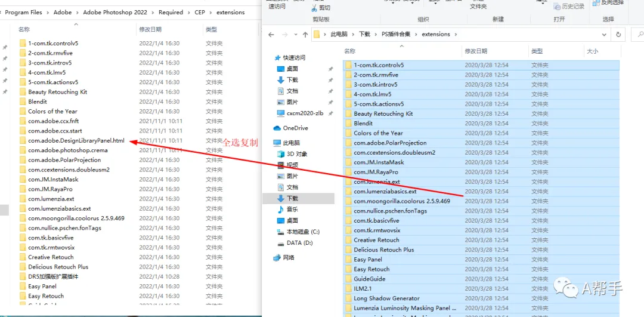Viewport: 644px width, 317px height.
Task: Sort right window by 类型 column
Action: (537, 51)
